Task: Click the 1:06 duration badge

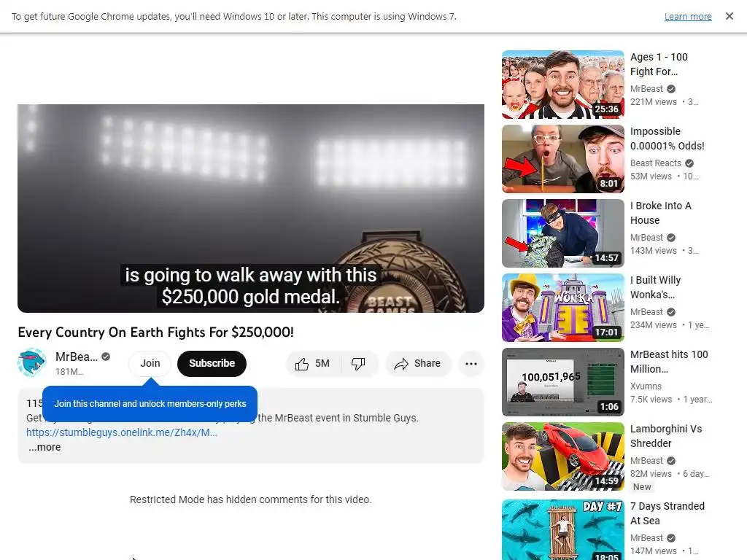Action: pos(609,406)
